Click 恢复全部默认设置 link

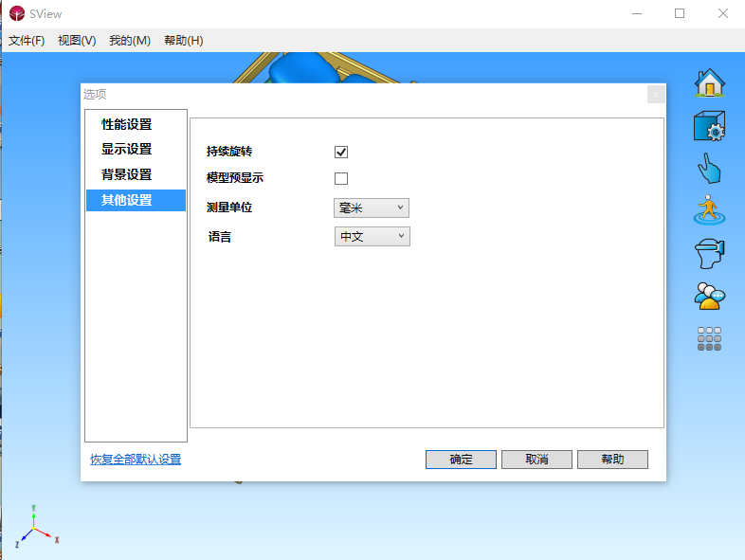[136, 460]
